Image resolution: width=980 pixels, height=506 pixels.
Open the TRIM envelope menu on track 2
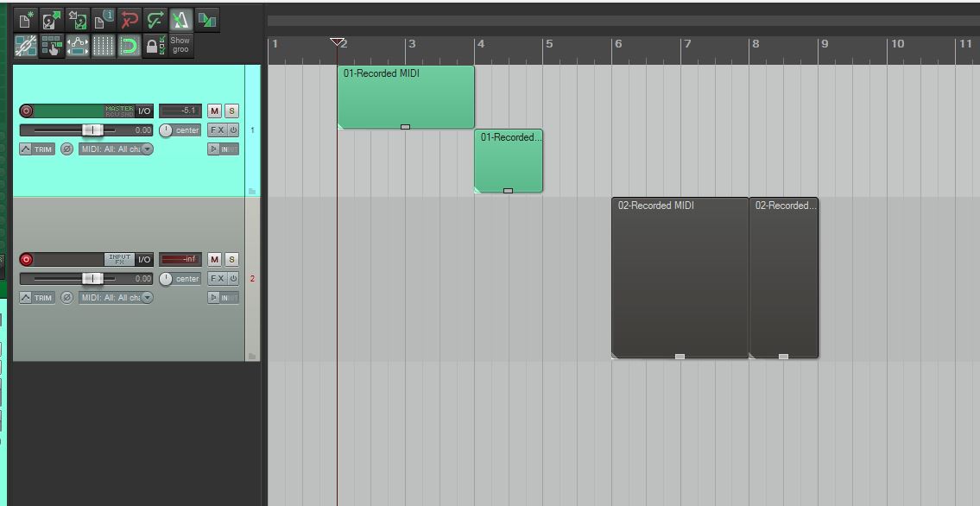pos(37,298)
